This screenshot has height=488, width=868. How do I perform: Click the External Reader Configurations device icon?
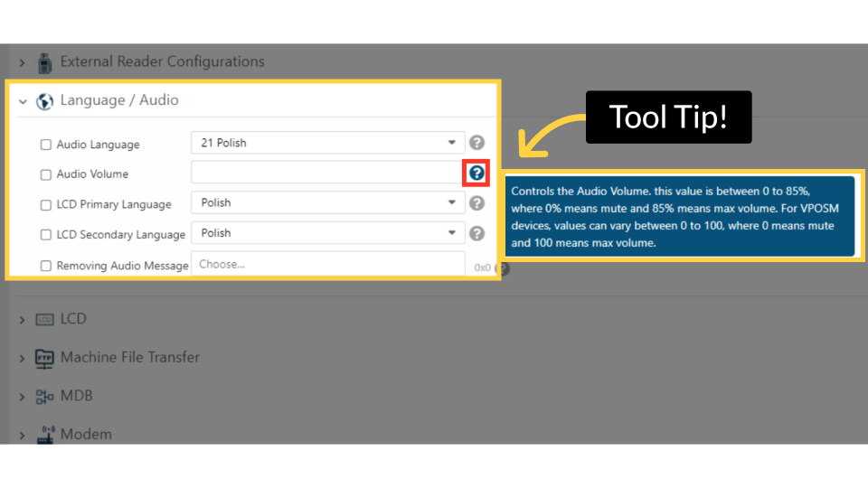click(44, 62)
